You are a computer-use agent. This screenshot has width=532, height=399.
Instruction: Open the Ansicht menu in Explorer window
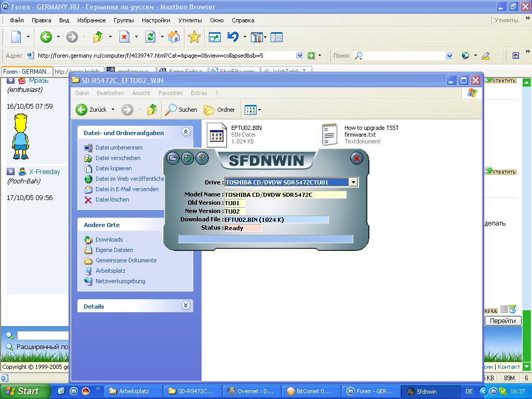coord(141,93)
